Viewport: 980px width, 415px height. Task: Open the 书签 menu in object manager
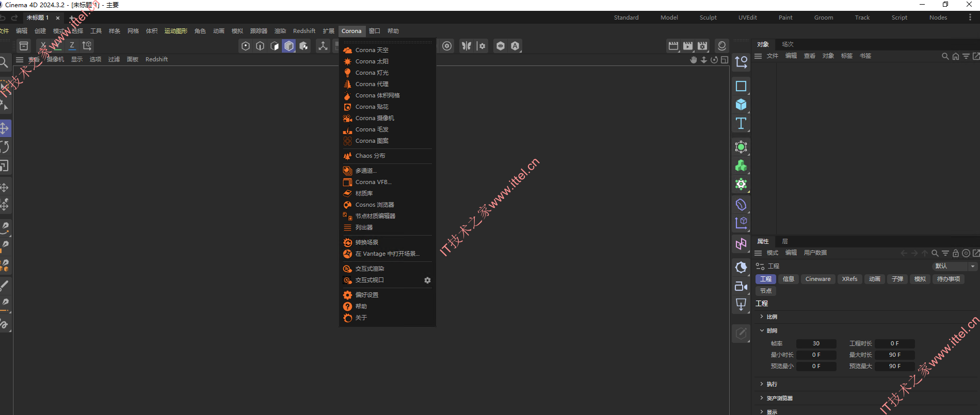tap(865, 56)
